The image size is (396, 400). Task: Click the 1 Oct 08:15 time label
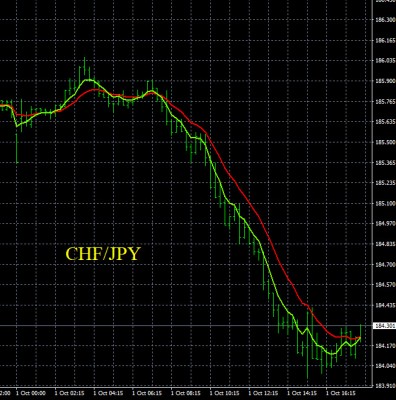click(x=186, y=393)
